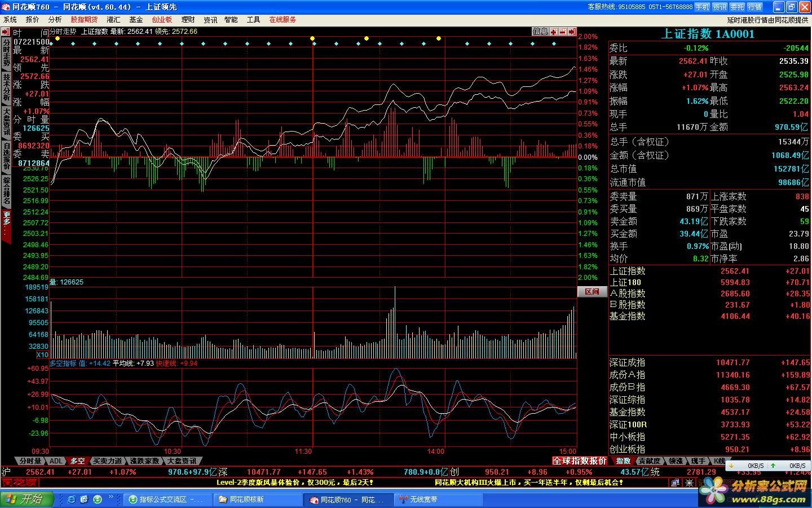The image size is (812, 508).
Task: Click the Internet Explorer quick launch icon
Action: pyautogui.click(x=72, y=500)
